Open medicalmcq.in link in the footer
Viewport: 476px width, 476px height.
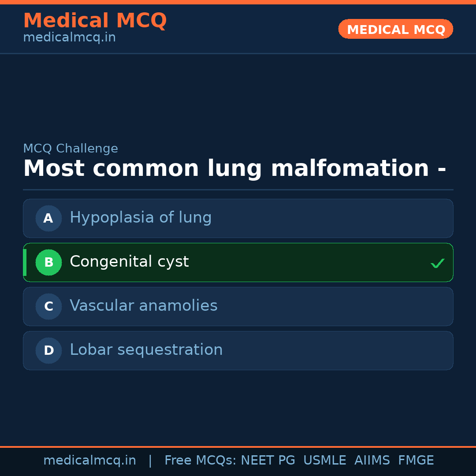[89, 461]
